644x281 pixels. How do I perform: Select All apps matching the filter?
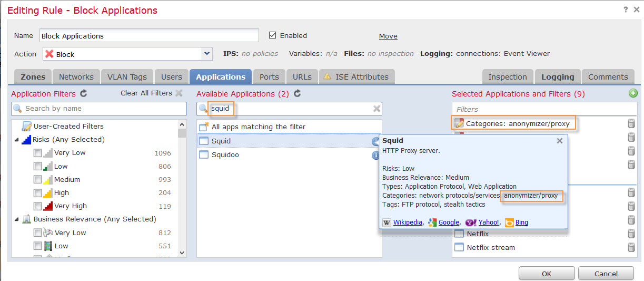click(x=289, y=127)
